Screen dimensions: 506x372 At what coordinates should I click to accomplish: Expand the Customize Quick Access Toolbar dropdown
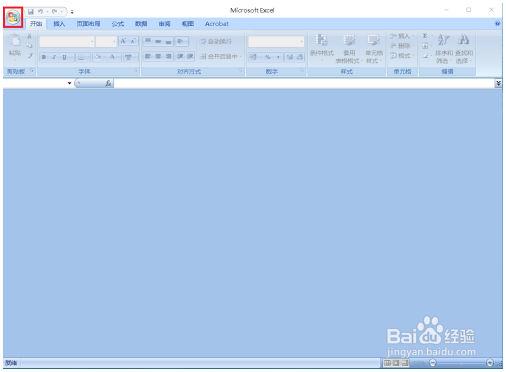pos(72,12)
